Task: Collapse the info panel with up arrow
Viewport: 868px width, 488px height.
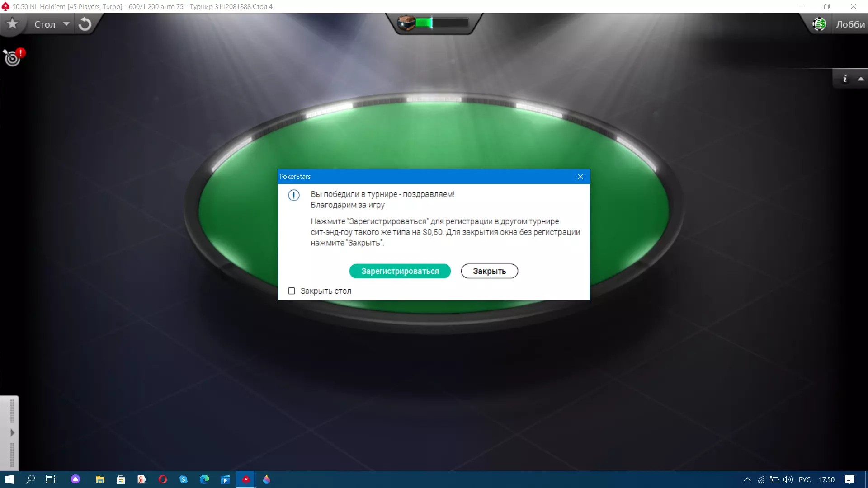Action: [861, 79]
